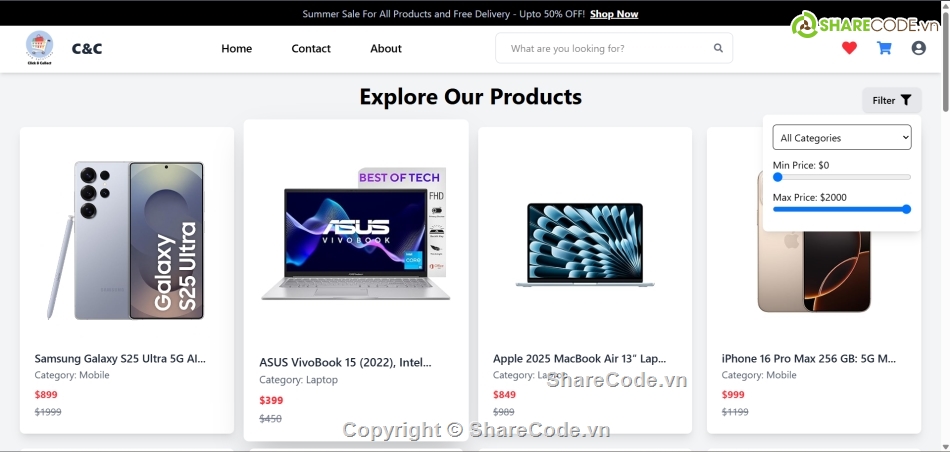This screenshot has width=950, height=452.
Task: Open the user account profile icon
Action: (x=918, y=48)
